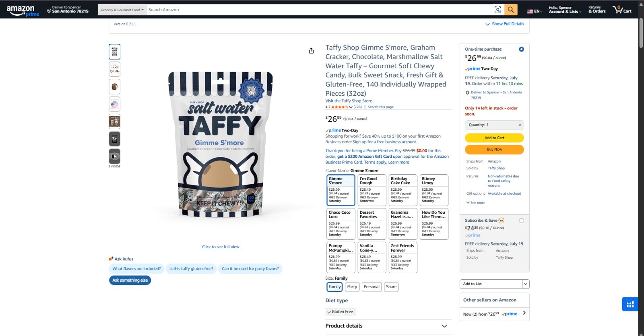The image size is (644, 336).
Task: Go to the Amazon Prime home logo
Action: tap(23, 10)
